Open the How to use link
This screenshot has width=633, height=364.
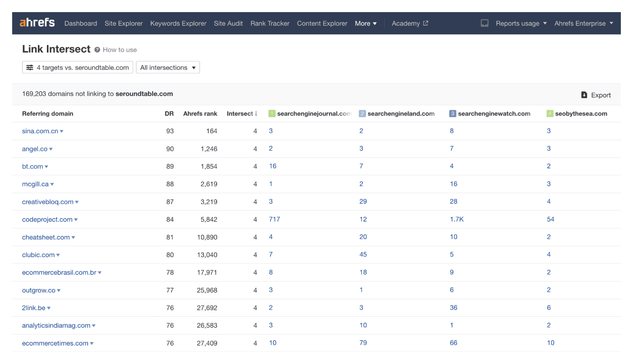click(x=120, y=50)
